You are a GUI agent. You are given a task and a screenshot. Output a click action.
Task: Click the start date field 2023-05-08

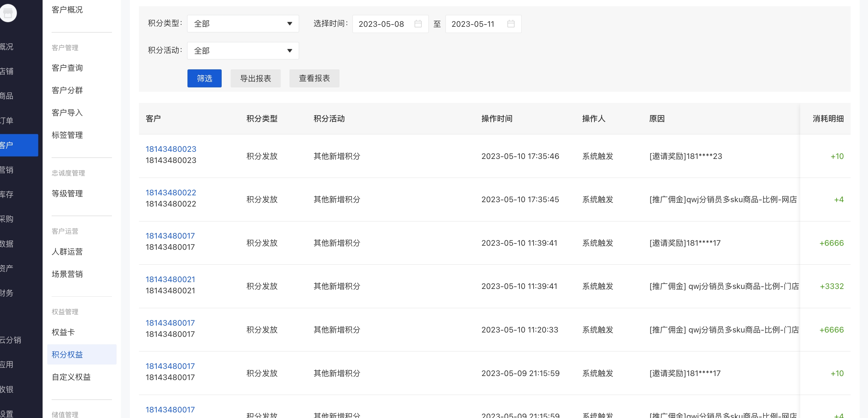tap(390, 24)
